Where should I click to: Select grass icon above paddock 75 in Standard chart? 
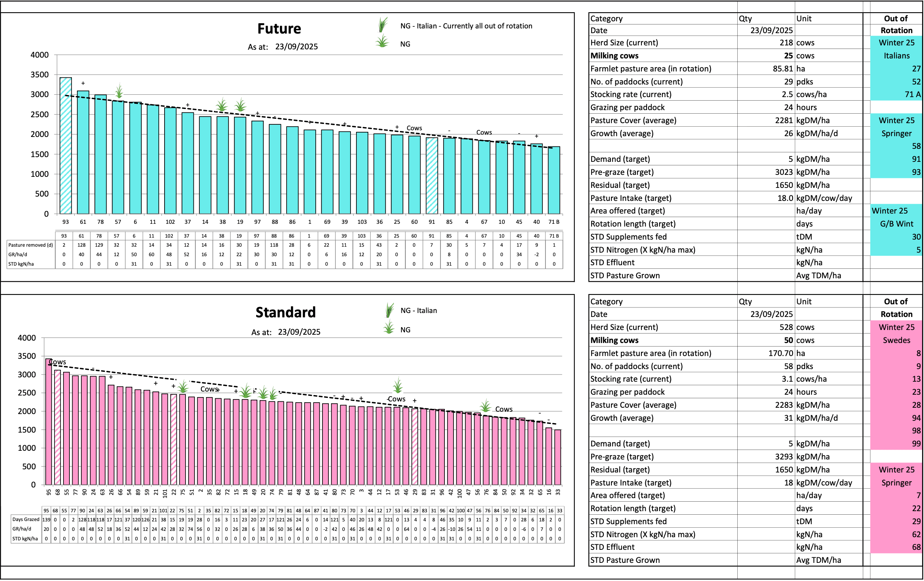point(183,386)
